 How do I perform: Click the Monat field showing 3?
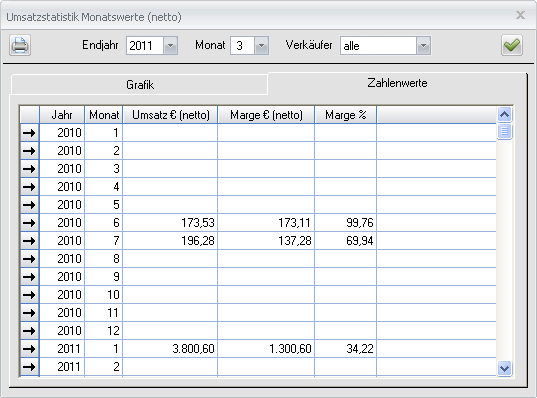coord(242,46)
